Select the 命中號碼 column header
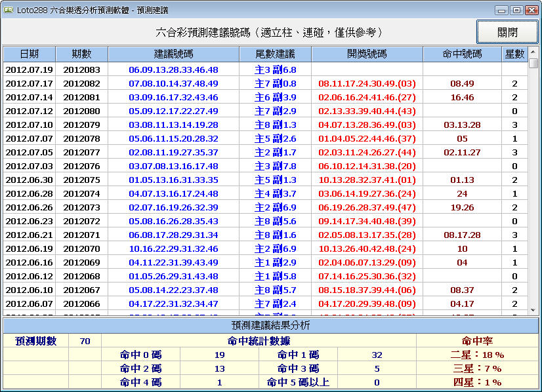The height and width of the screenshot is (392, 542). click(462, 54)
